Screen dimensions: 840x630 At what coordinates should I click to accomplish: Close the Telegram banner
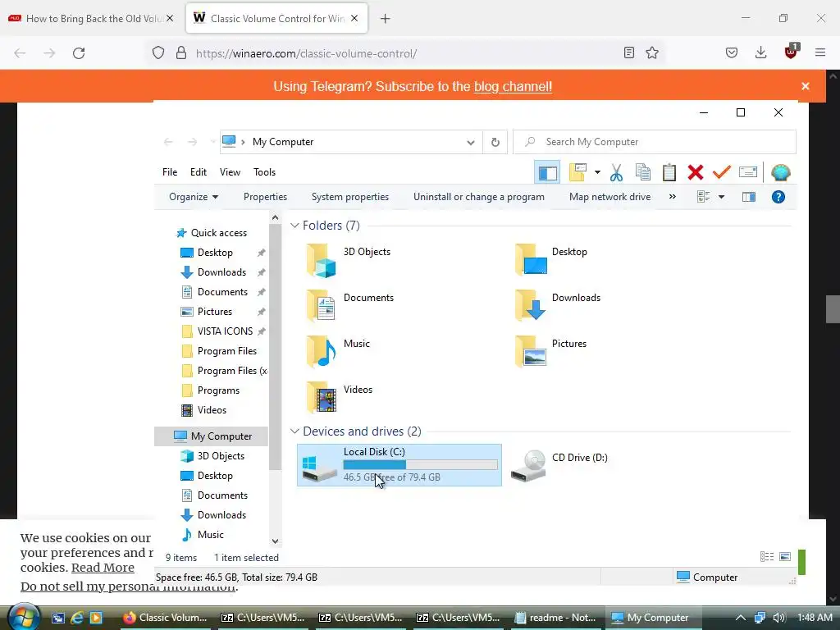(806, 86)
